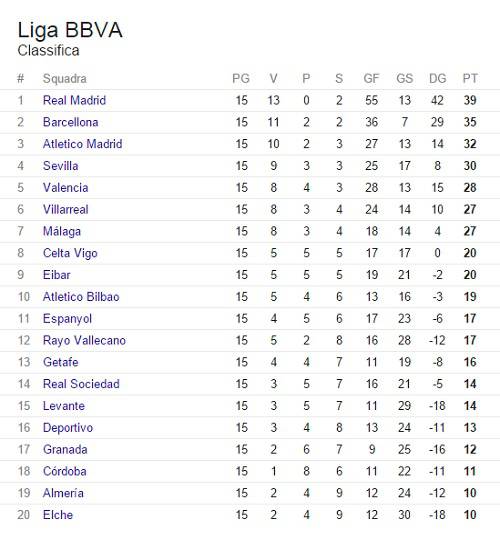
Task: Open the Málaga link
Action: click(62, 231)
